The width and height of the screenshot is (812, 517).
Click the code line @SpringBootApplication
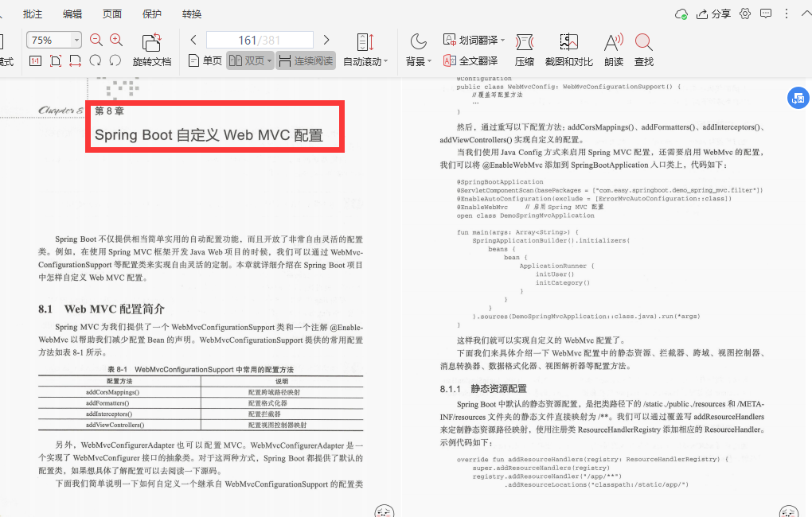point(500,182)
